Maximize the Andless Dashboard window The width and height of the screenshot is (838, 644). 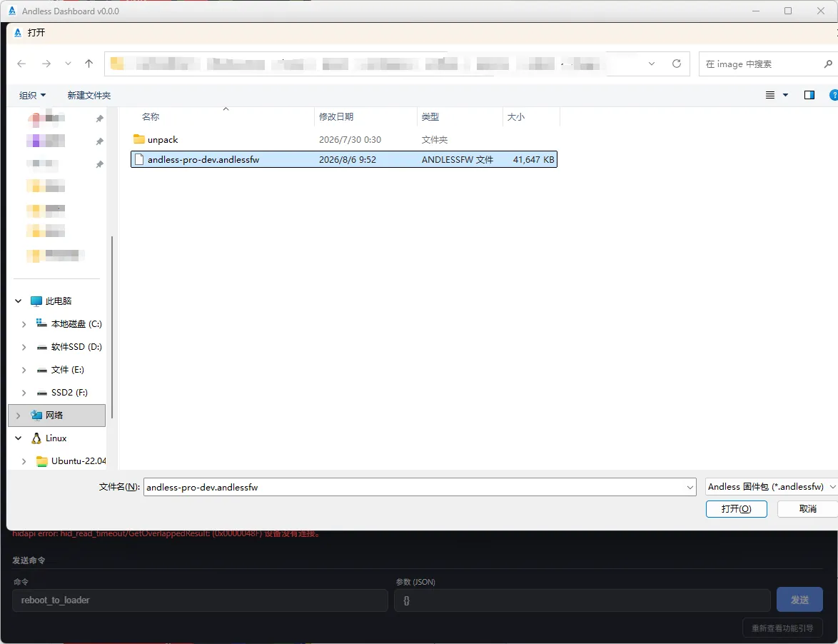[788, 11]
